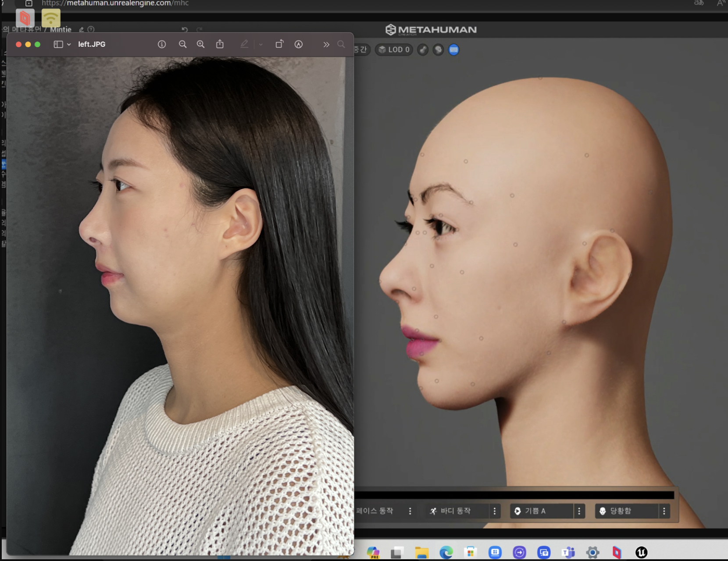
Task: Undo the last MetaHuman edit
Action: click(x=185, y=29)
